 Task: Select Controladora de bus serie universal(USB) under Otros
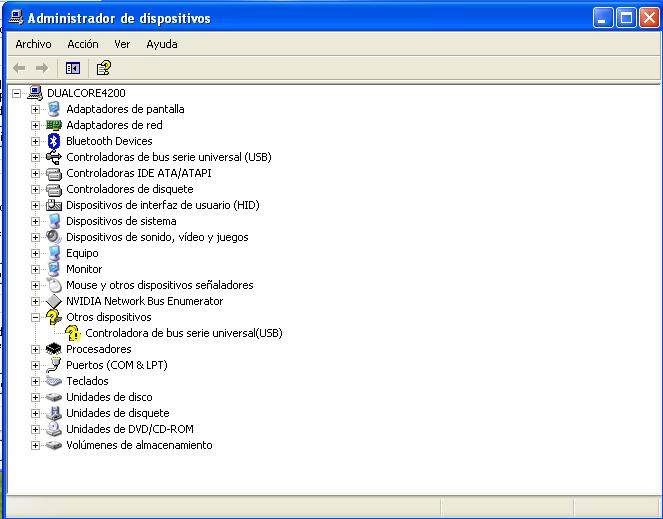[x=184, y=333]
